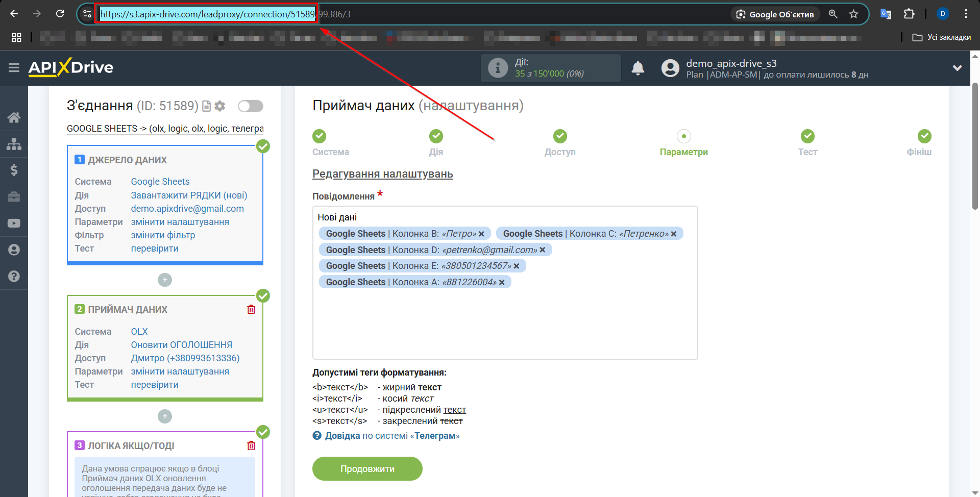Open Google Translate extension icon

(886, 14)
